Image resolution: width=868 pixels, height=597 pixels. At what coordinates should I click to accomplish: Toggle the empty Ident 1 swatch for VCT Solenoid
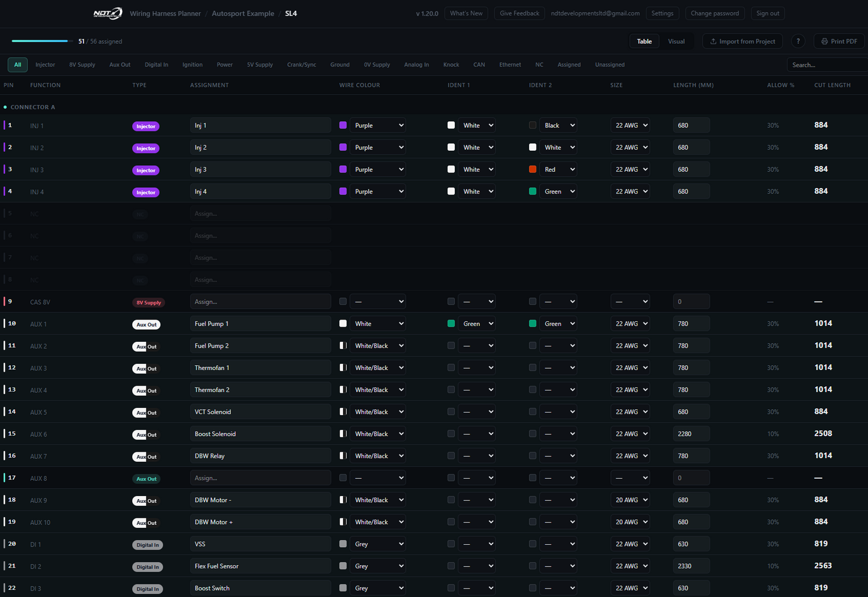coord(451,411)
